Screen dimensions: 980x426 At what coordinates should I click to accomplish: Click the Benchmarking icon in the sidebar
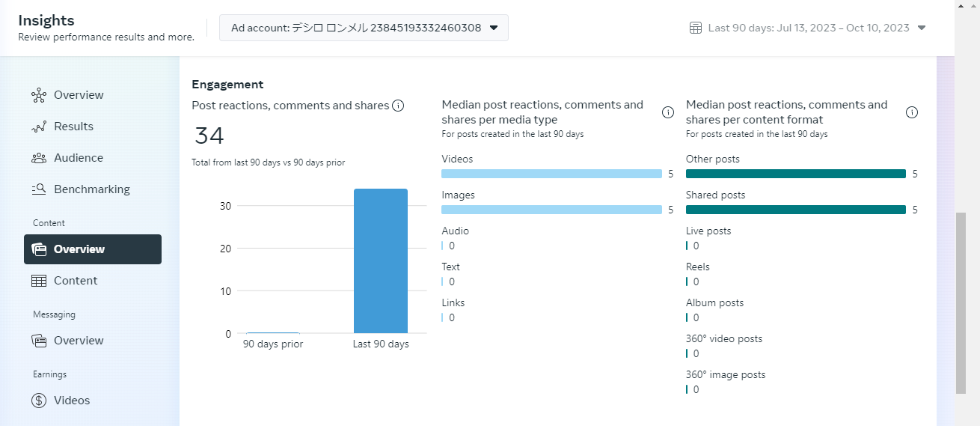tap(39, 189)
